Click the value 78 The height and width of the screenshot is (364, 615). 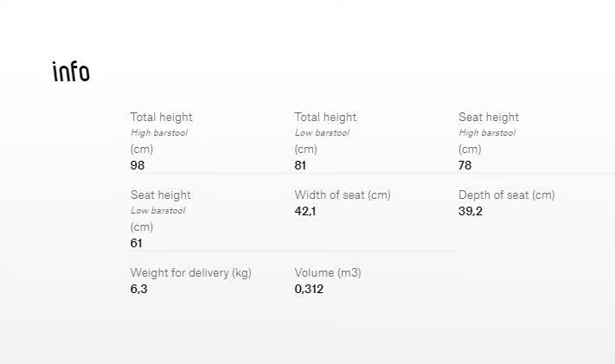(464, 165)
